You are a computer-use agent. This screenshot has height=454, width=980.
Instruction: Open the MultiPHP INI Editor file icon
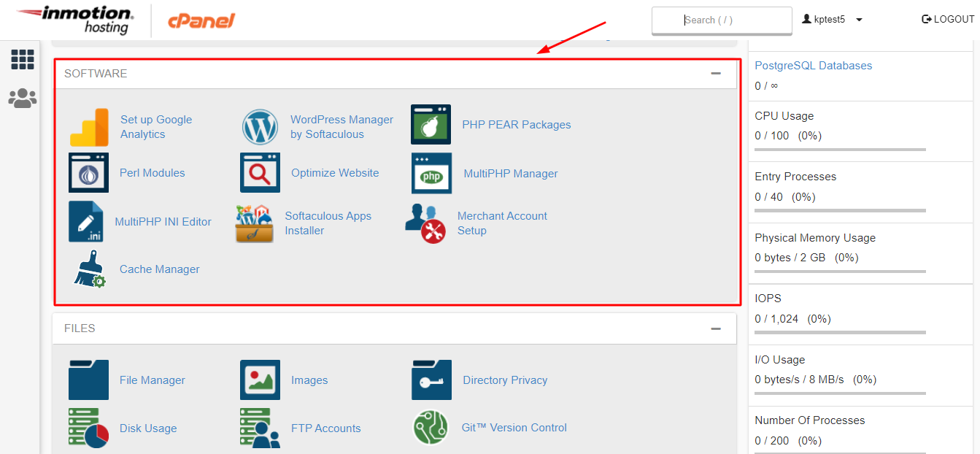click(86, 222)
